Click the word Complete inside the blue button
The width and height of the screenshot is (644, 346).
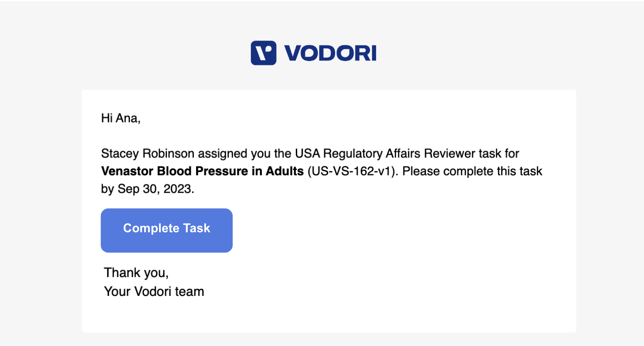pyautogui.click(x=151, y=228)
